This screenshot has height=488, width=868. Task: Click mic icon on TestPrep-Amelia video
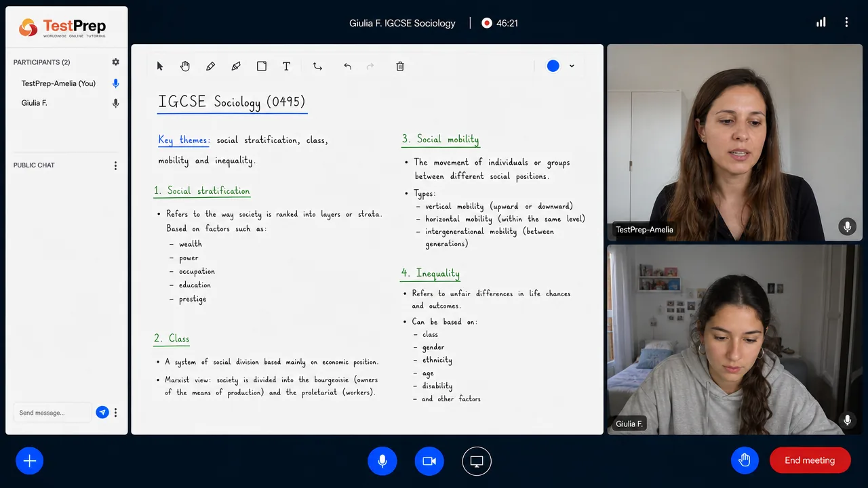click(x=847, y=226)
